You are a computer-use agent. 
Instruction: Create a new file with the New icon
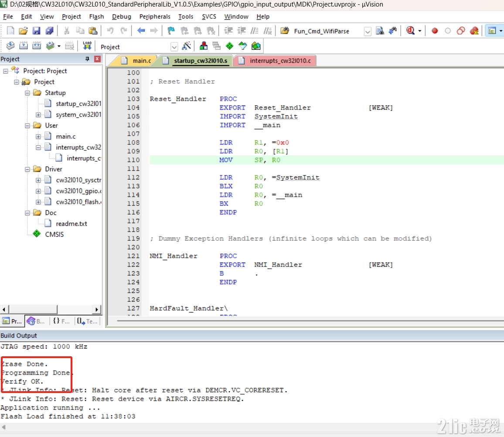click(10, 31)
